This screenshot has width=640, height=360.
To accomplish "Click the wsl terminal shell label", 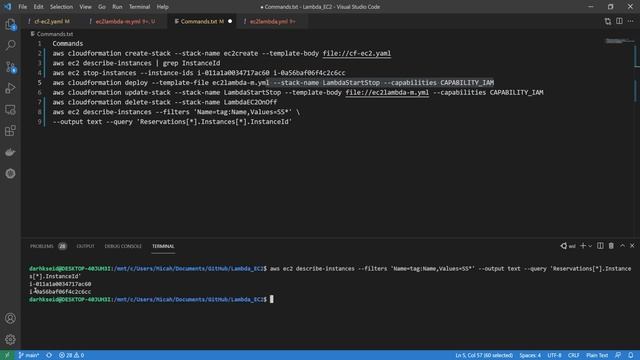I will 568,246.
